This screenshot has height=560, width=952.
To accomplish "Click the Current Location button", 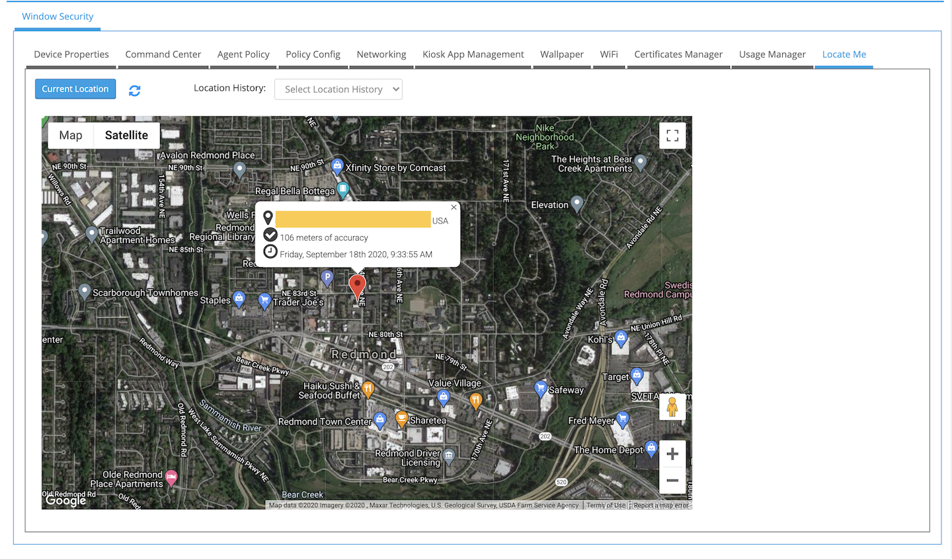I will pos(75,89).
